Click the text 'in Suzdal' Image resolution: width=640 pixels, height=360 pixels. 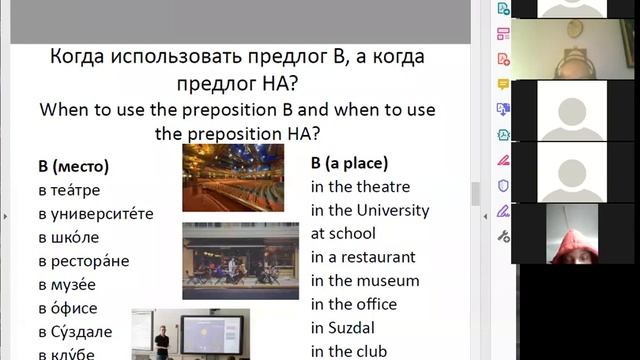(x=342, y=328)
